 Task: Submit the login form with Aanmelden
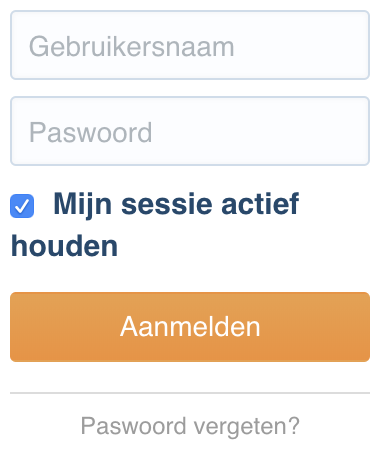190,327
